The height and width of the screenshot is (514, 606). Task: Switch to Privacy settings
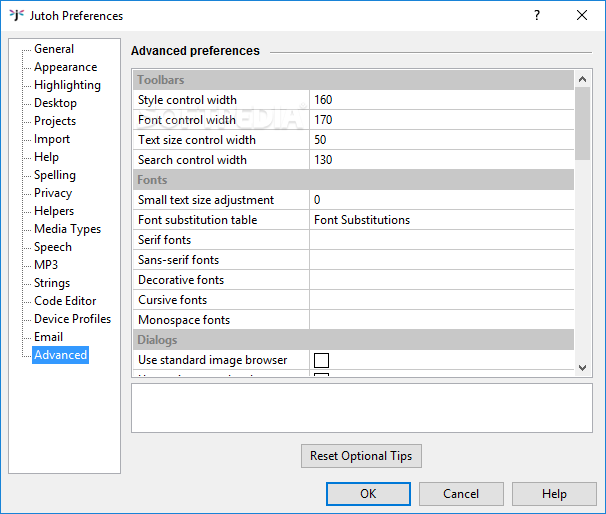coord(53,193)
